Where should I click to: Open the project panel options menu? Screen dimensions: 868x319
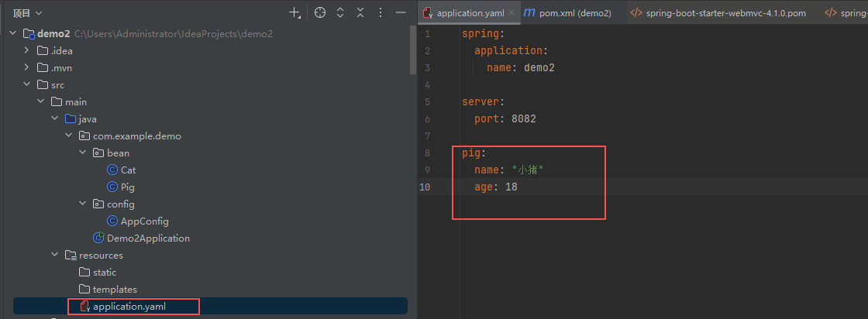point(381,12)
